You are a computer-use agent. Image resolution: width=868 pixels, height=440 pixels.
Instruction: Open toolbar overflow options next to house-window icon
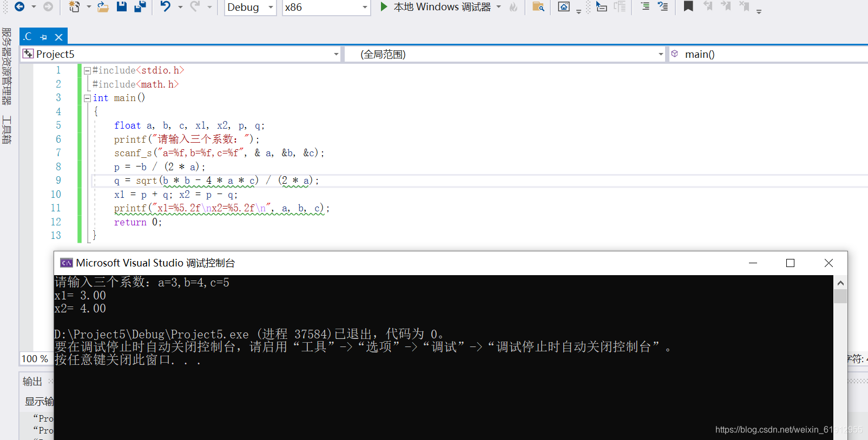point(578,11)
